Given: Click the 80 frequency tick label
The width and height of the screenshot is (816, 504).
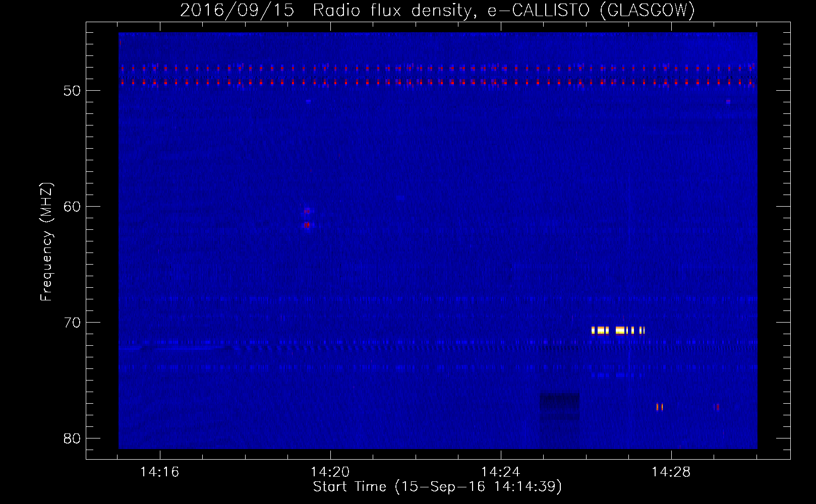Looking at the screenshot, I should [x=73, y=438].
